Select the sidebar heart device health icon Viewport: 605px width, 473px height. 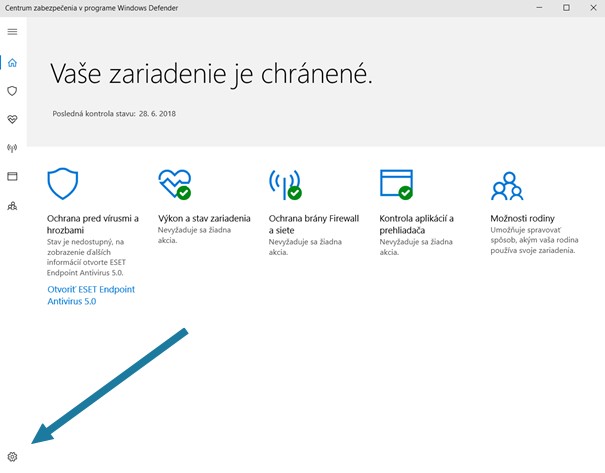tap(12, 119)
